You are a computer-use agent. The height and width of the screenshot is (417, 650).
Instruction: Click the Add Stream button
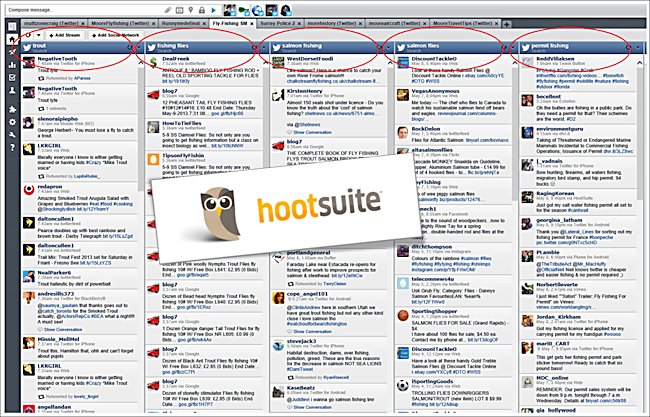(65, 35)
